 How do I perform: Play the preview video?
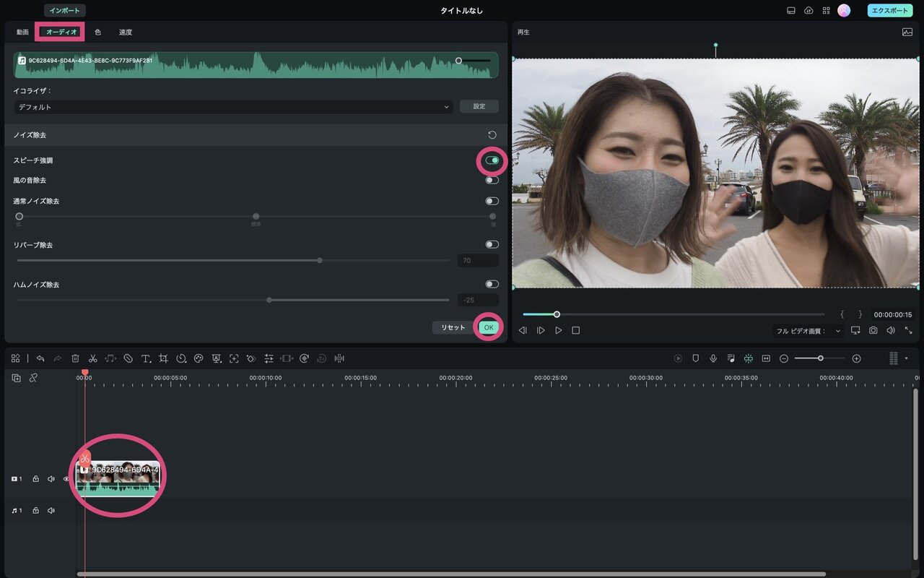pos(558,330)
